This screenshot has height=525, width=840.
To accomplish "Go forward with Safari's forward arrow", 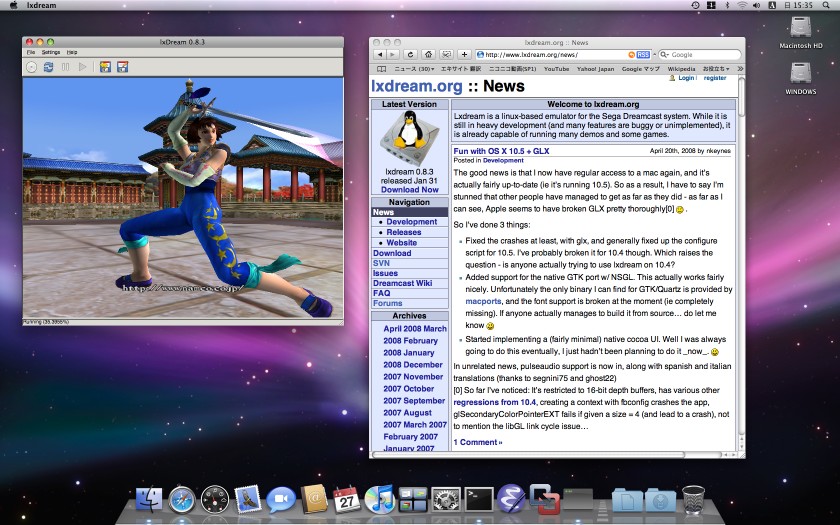I will click(x=393, y=55).
